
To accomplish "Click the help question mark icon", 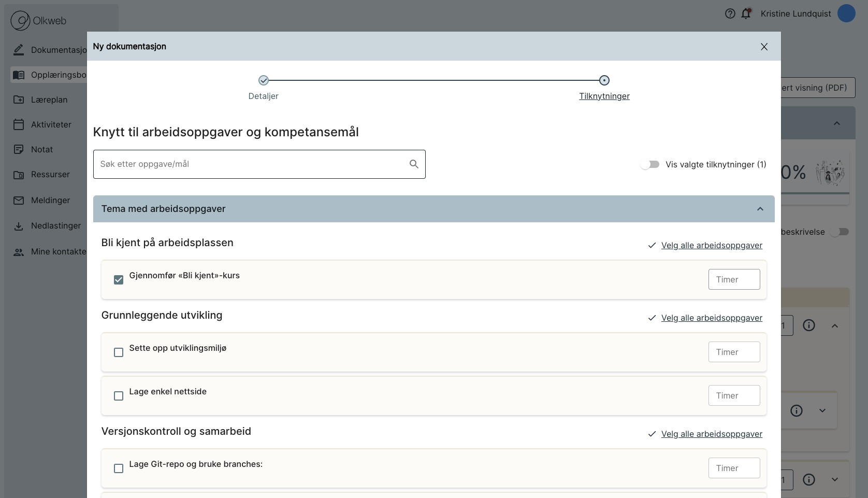I will pyautogui.click(x=730, y=14).
